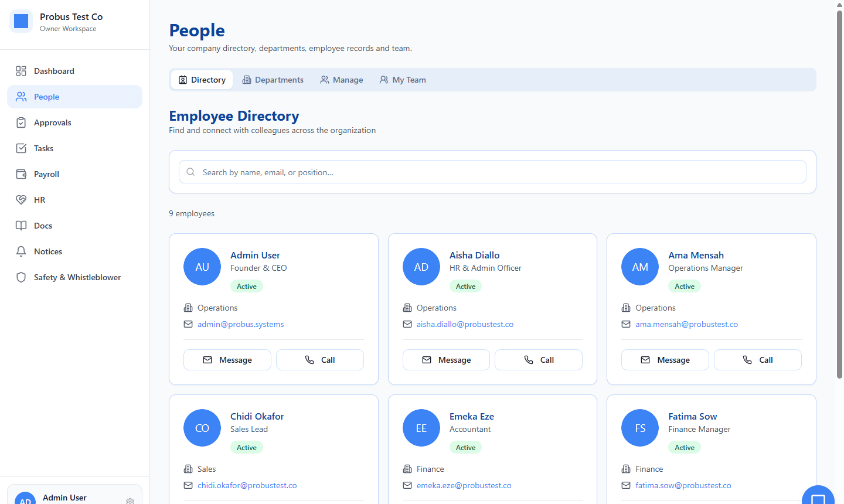Click building icon beside Emeka Eze's Finance

[x=407, y=469]
